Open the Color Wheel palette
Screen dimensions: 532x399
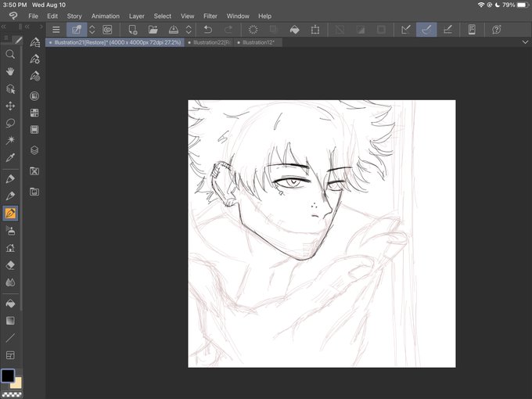click(x=34, y=96)
